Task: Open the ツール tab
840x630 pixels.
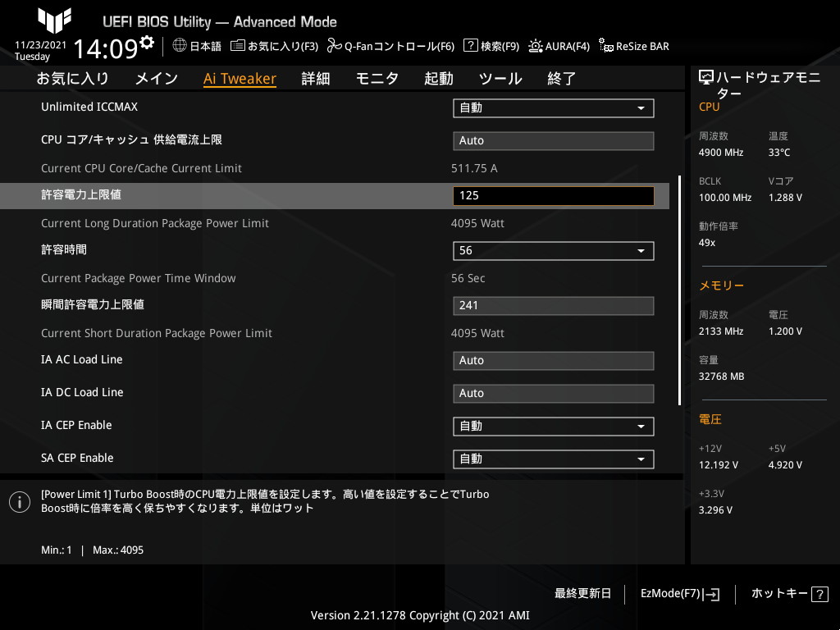Action: point(500,79)
